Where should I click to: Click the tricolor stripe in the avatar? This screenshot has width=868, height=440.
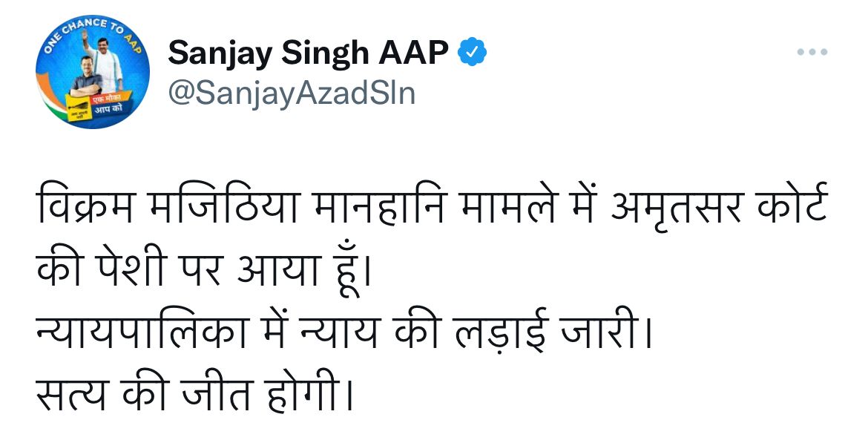(x=51, y=96)
